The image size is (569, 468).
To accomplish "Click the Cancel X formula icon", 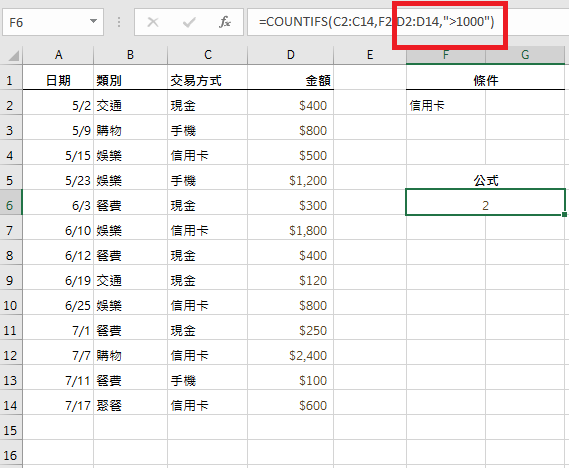I will click(x=153, y=22).
